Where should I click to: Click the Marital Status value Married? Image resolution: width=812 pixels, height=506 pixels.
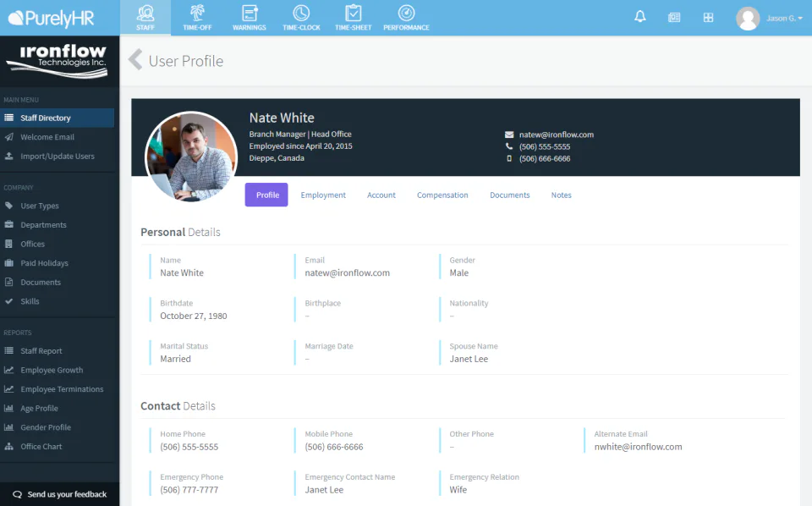click(x=175, y=359)
